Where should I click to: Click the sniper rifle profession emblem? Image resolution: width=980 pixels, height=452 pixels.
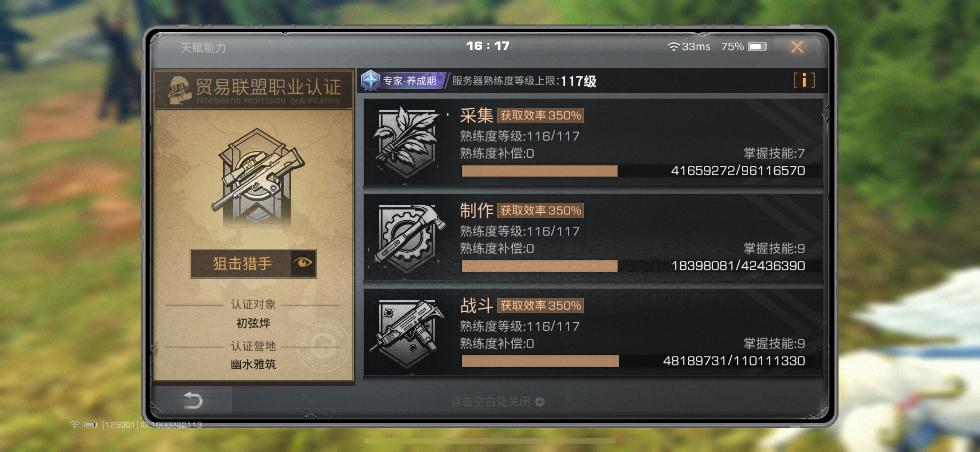point(258,176)
